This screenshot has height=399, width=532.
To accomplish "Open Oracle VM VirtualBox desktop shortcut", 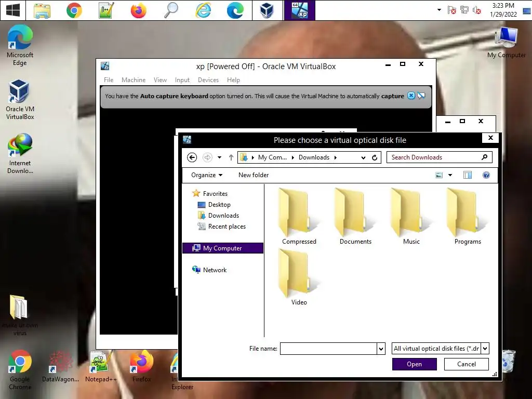I will pos(20,99).
